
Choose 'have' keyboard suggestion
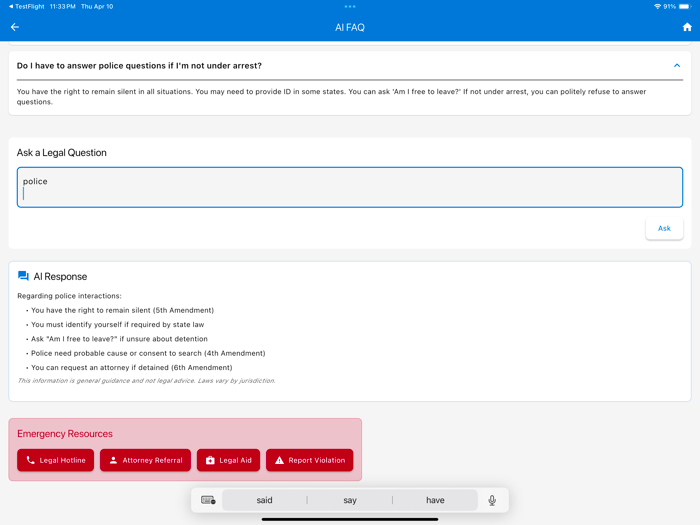point(435,500)
